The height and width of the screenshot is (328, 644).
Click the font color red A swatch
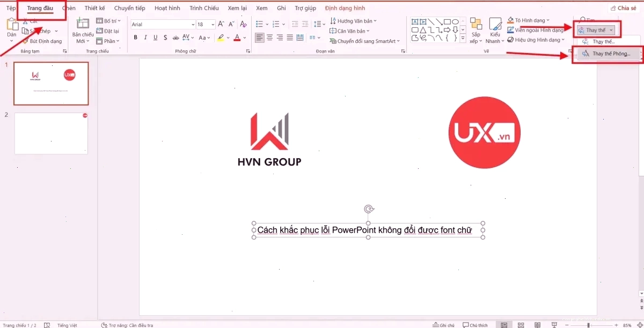pos(237,38)
